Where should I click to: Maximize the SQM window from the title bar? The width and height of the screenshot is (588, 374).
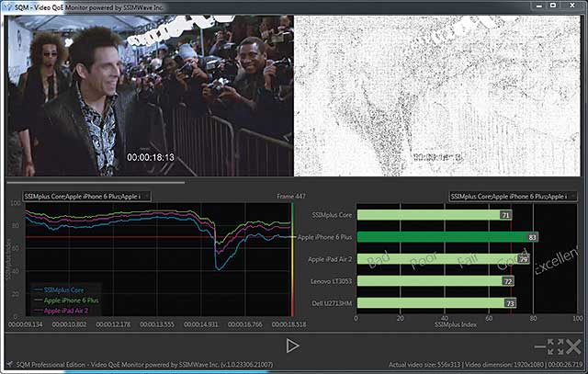(553, 6)
